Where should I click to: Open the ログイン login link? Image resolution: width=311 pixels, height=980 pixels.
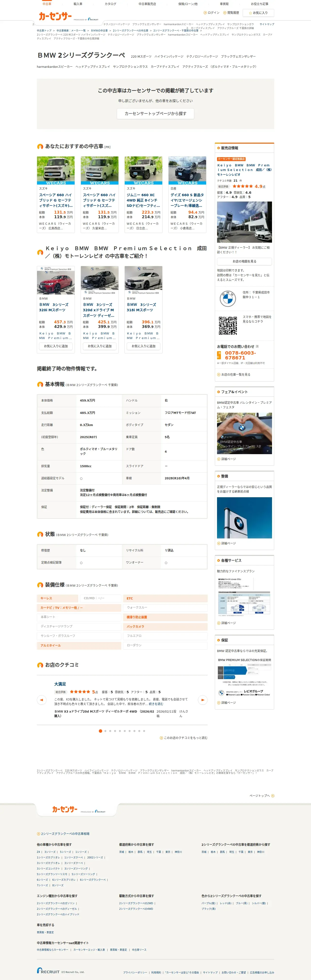[212, 13]
